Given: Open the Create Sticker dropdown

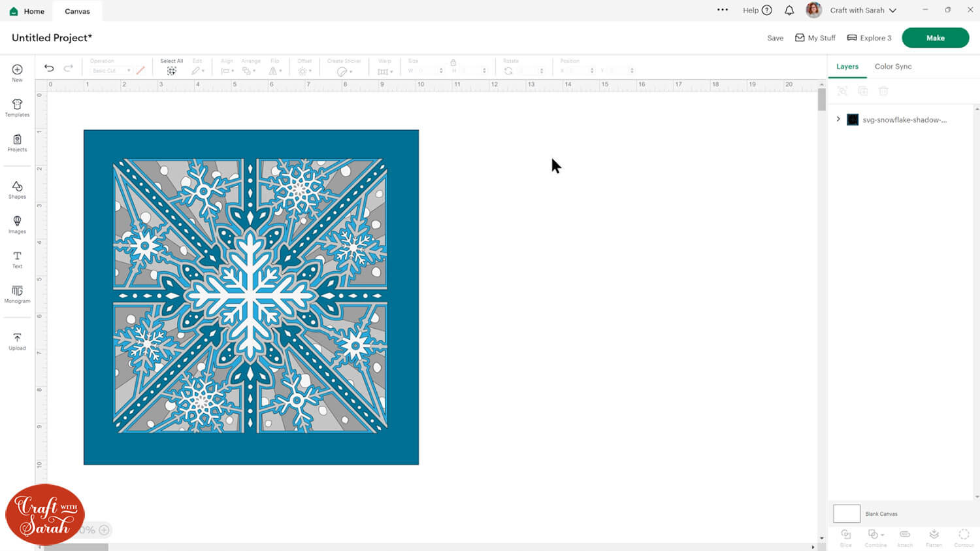Looking at the screenshot, I should click(x=344, y=71).
